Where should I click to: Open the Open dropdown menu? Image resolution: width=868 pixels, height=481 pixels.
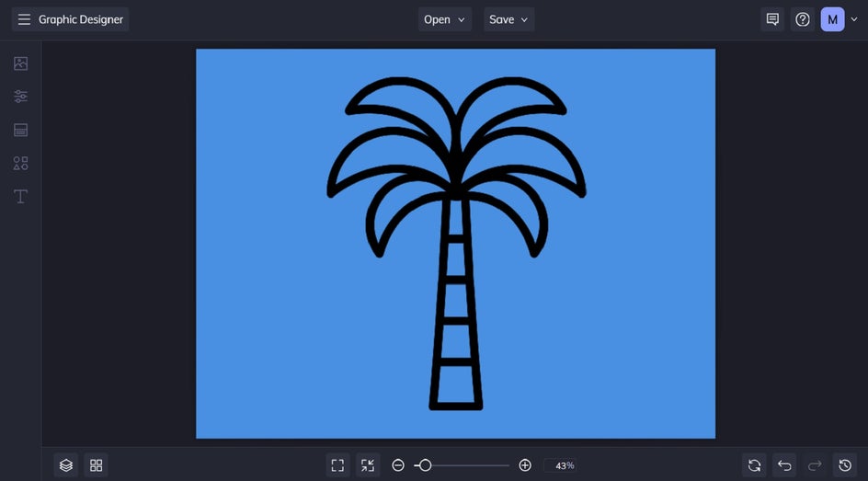[x=444, y=19]
